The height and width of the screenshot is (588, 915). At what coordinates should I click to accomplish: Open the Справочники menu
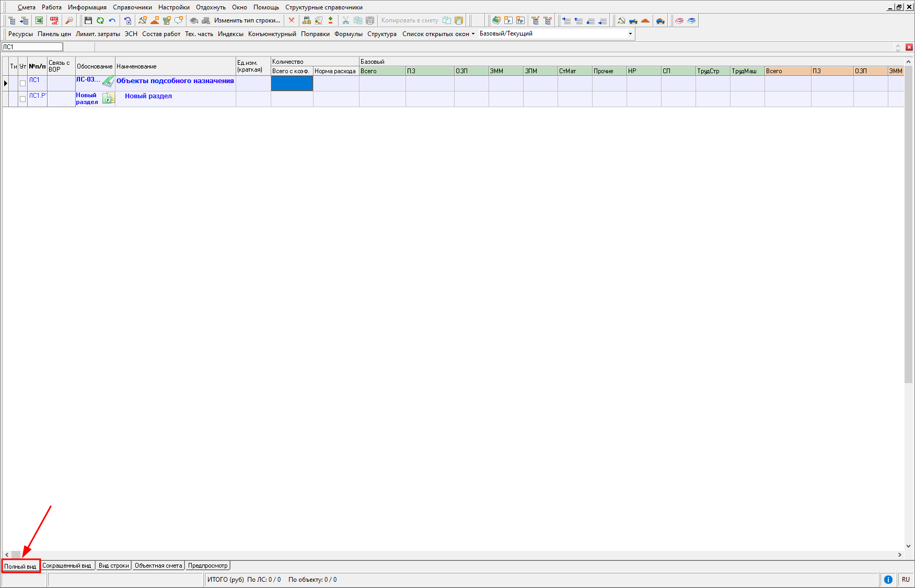132,7
